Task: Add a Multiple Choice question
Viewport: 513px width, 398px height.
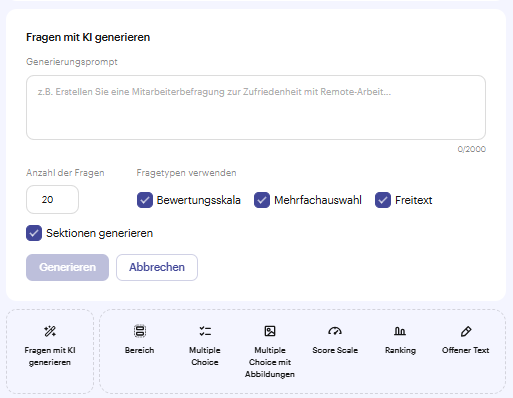Action: coord(205,346)
